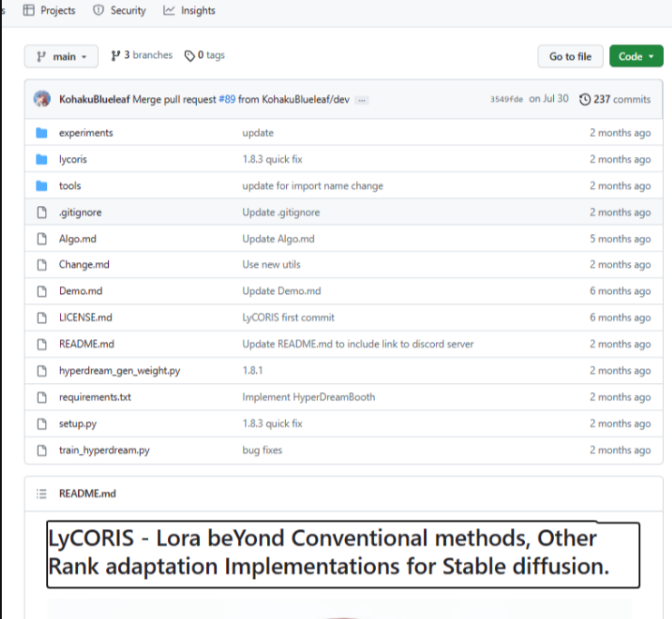Click the requirements.txt file icon
Image resolution: width=672 pixels, height=619 pixels.
click(x=42, y=398)
